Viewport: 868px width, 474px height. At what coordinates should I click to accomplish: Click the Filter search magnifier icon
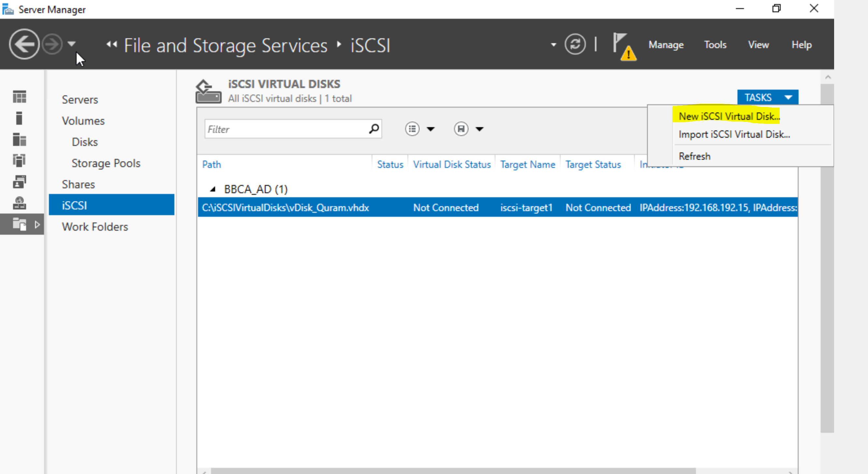374,129
